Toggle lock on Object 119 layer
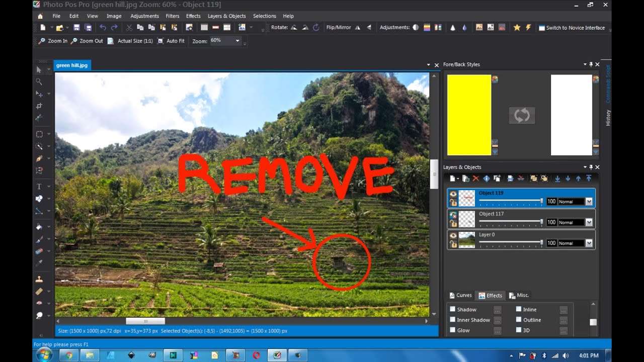The width and height of the screenshot is (644, 362). [x=453, y=202]
